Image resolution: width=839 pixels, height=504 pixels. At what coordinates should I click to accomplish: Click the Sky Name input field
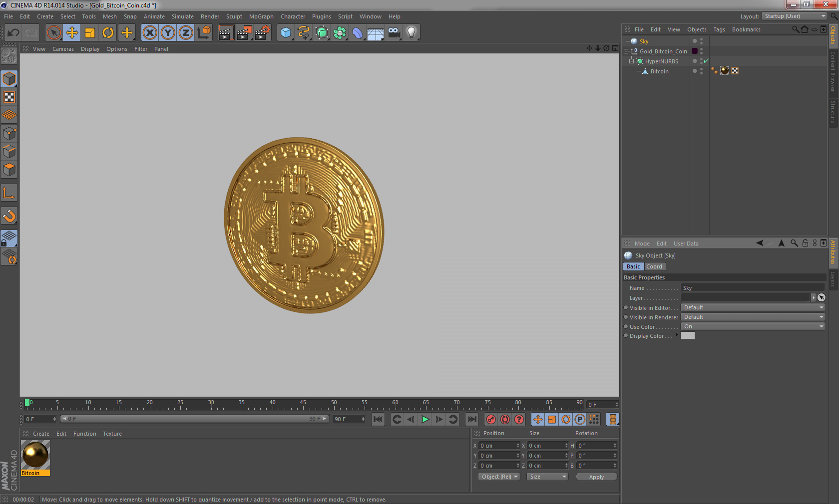click(753, 288)
